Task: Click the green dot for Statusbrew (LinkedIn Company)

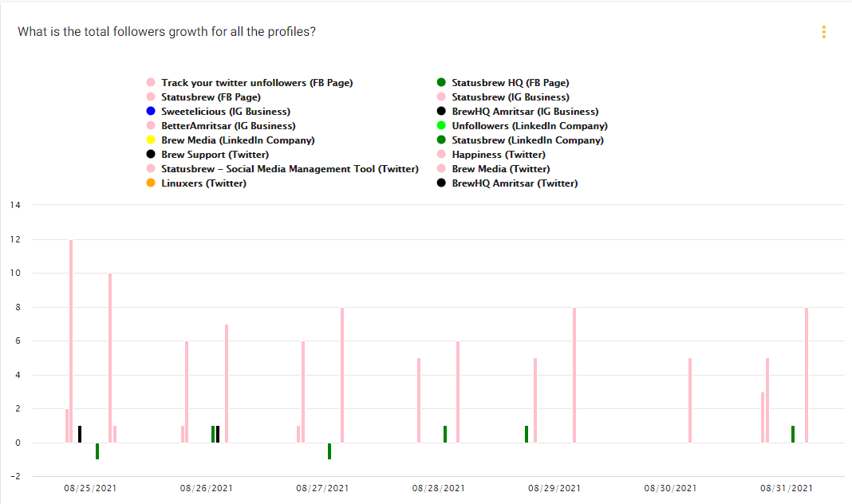Action: [441, 140]
